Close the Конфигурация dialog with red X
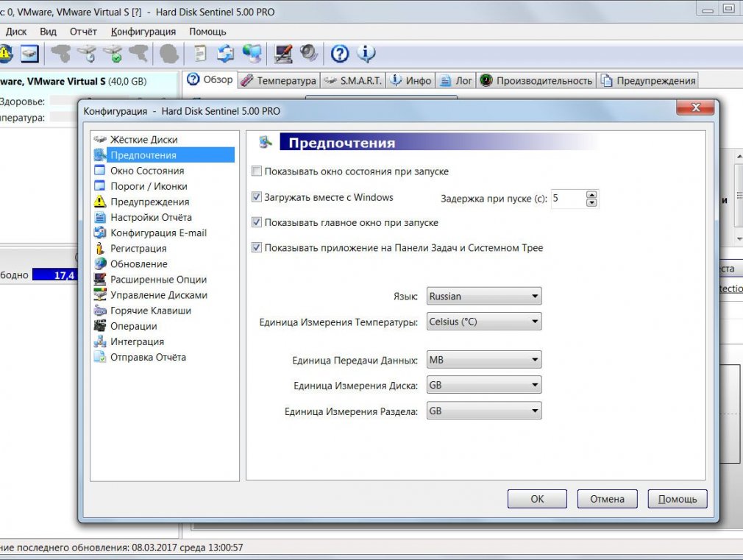743x560 pixels. point(695,107)
